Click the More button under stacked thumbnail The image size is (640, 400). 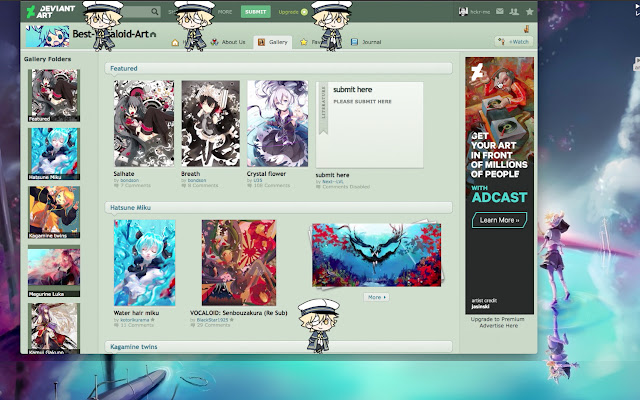coord(376,297)
